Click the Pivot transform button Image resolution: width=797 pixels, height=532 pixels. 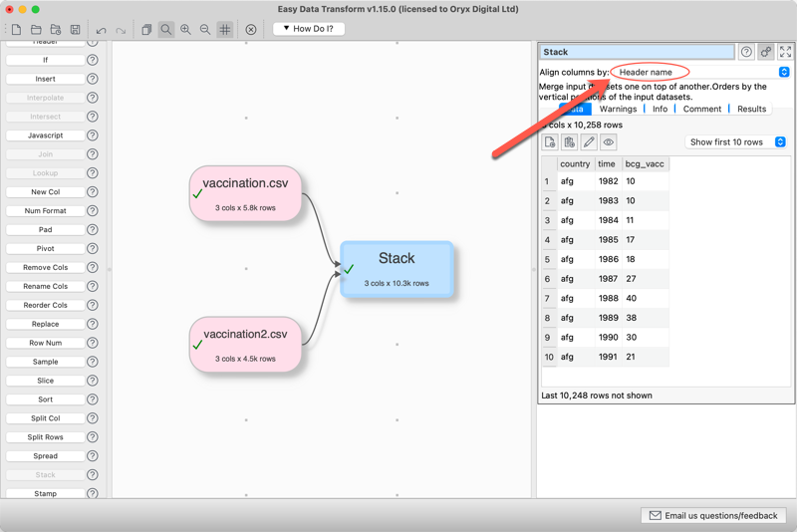[x=45, y=249]
